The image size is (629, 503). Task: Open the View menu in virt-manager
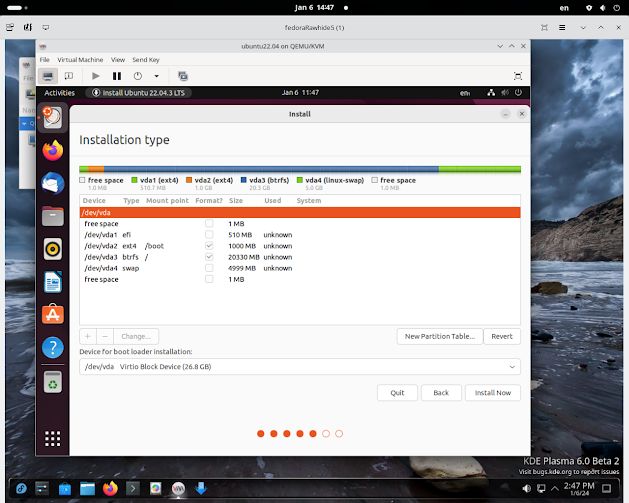click(118, 60)
